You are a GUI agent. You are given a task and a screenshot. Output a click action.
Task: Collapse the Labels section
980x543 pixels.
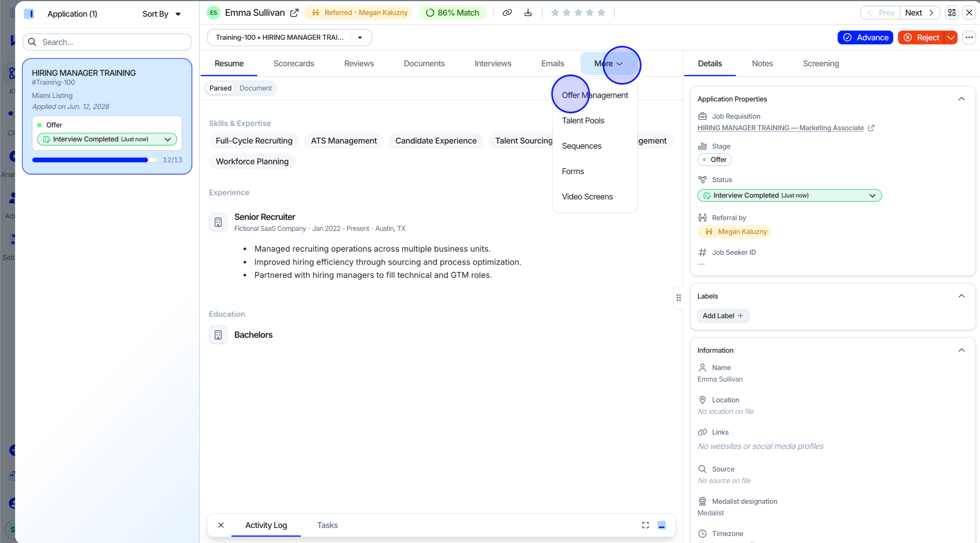(961, 296)
